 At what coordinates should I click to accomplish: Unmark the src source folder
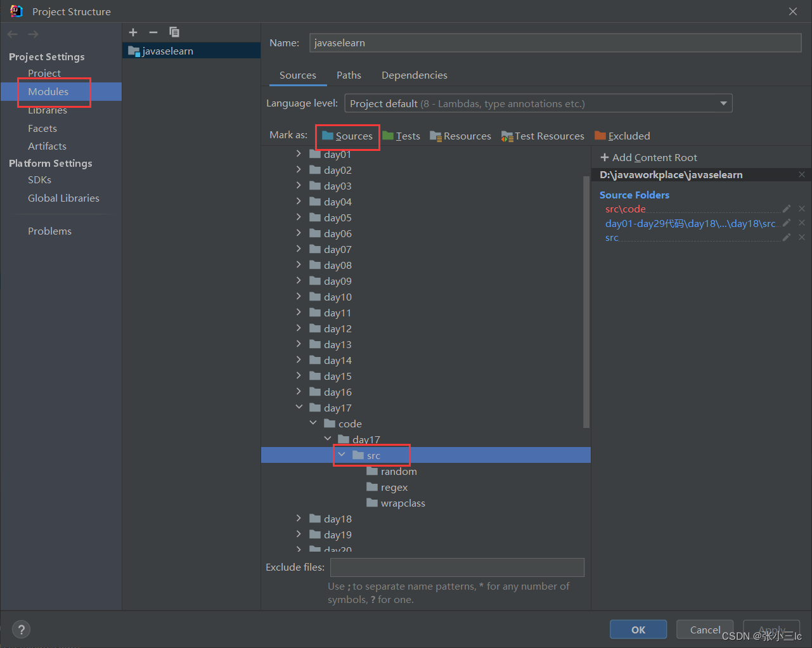coord(802,237)
